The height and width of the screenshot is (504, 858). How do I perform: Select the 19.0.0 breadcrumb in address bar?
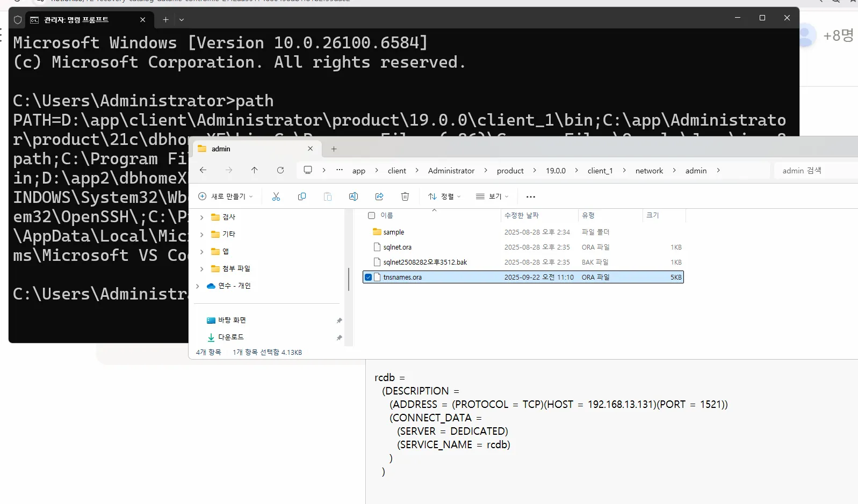click(x=556, y=171)
